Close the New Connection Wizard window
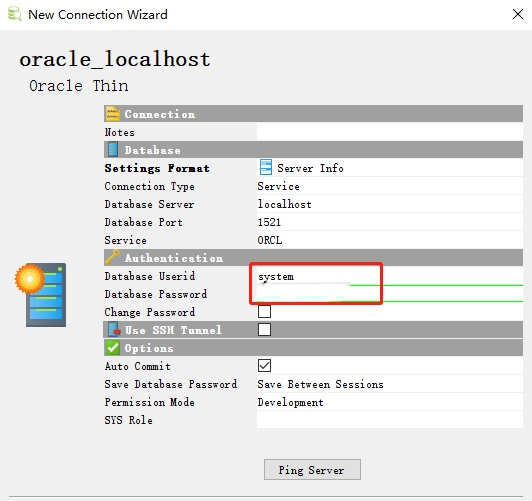532x501 pixels. point(518,14)
